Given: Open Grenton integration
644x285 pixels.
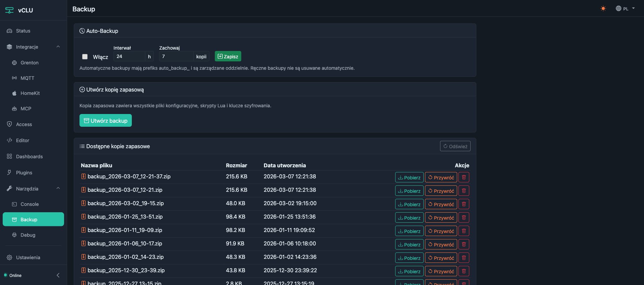Looking at the screenshot, I should (x=33, y=63).
